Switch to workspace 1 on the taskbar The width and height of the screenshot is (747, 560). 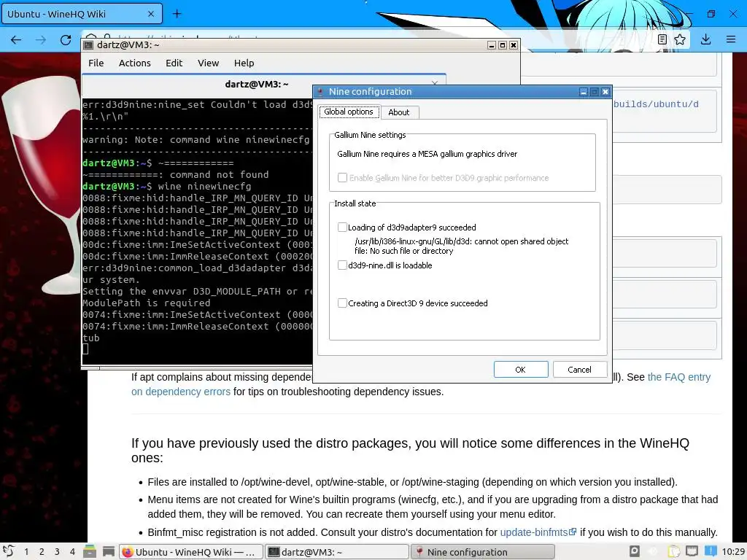[26, 551]
